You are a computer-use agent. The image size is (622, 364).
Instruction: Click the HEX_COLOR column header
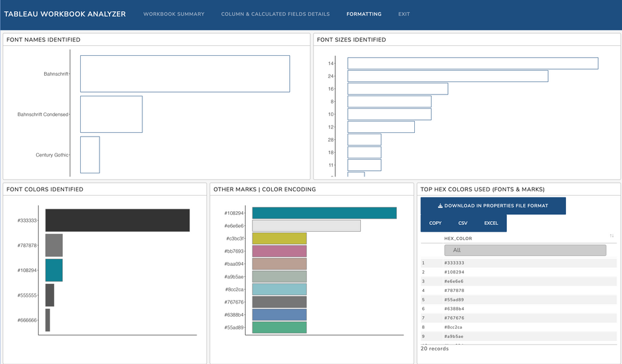458,239
